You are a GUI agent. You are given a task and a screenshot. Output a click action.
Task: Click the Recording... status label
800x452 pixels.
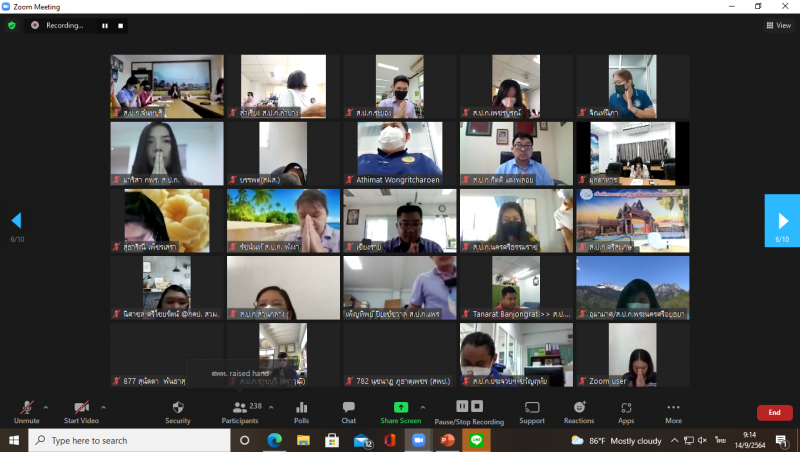tap(64, 25)
